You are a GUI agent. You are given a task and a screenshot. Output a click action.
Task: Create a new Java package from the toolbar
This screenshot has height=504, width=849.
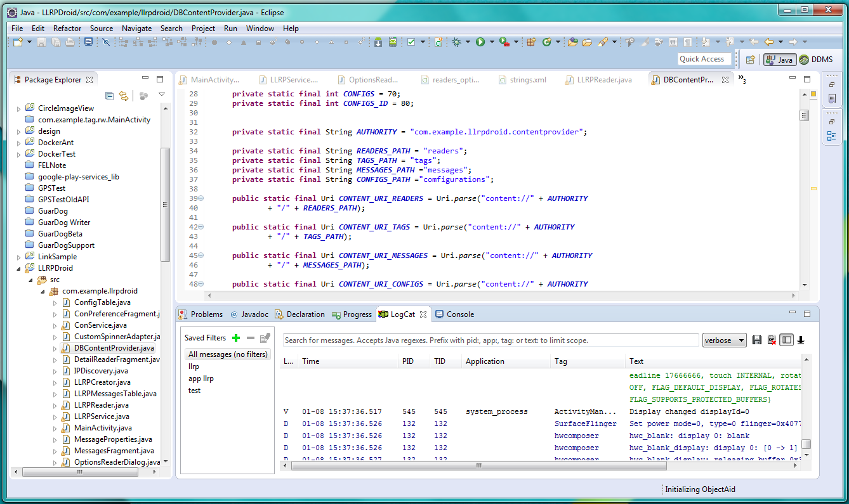click(530, 42)
